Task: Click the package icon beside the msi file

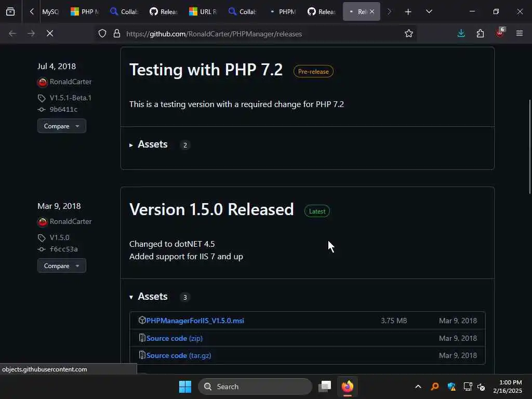Action: click(142, 320)
